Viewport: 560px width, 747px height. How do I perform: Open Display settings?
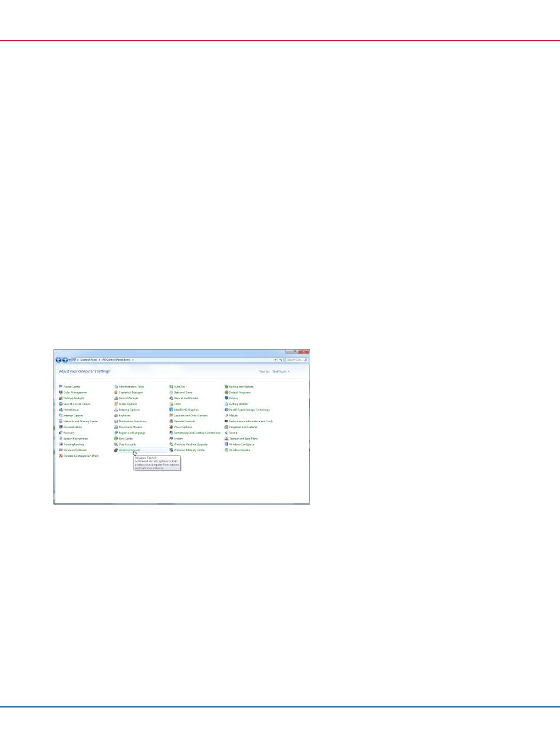tap(231, 398)
